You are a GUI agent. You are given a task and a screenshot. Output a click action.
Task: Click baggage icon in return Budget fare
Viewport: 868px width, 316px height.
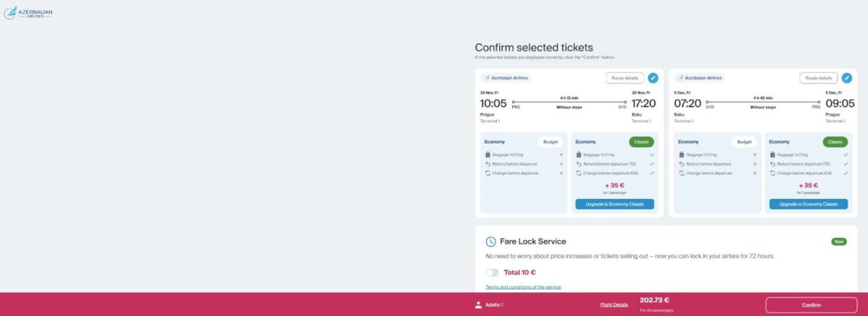click(x=681, y=155)
